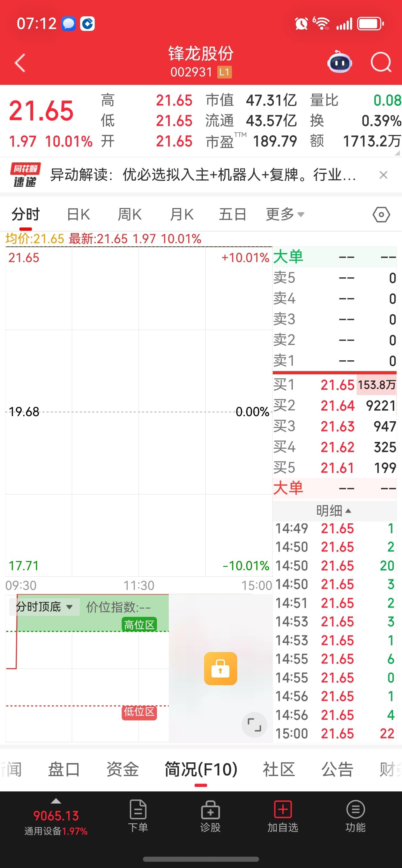The height and width of the screenshot is (868, 402).
Task: Tap 买2 price 21.64 row
Action: (x=335, y=406)
